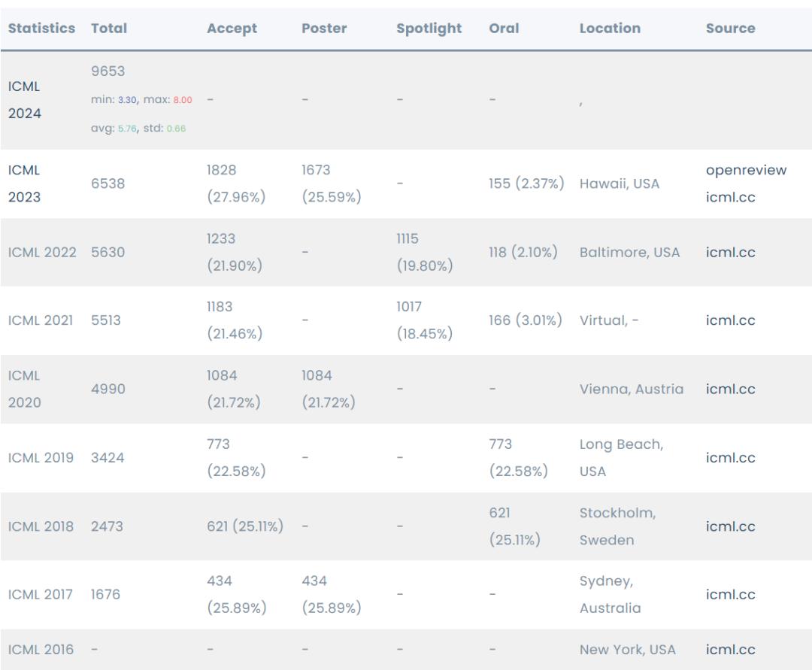Screen dimensions: 812x670
Task: Select the New York, USA location cell
Action: point(628,649)
